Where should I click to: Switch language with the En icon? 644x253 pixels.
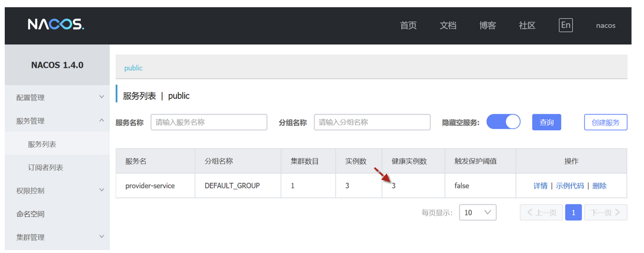click(x=565, y=25)
